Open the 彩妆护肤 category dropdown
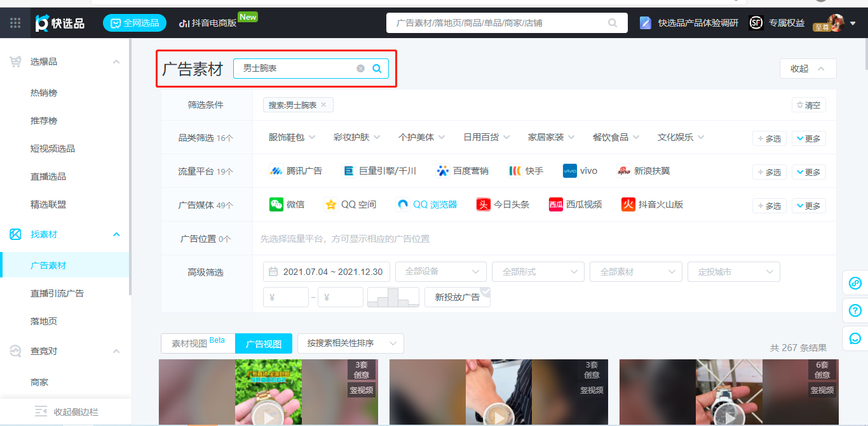868x426 pixels. 357,137
